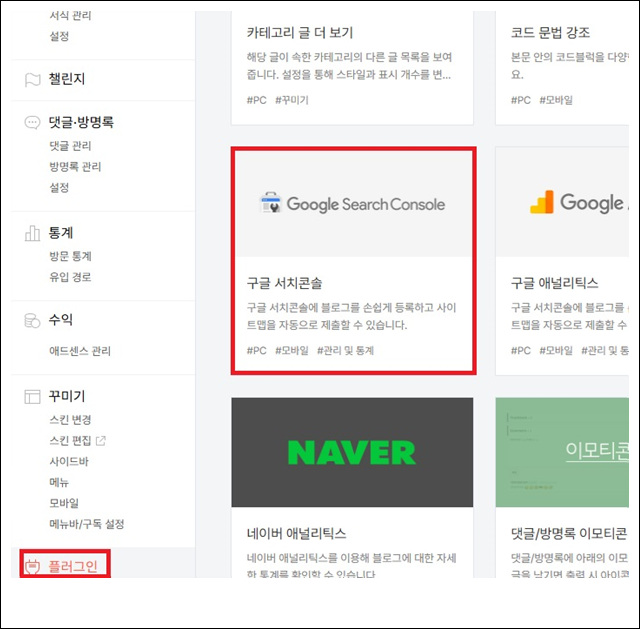Open the 챌린지 menu
640x629 pixels.
[x=67, y=79]
